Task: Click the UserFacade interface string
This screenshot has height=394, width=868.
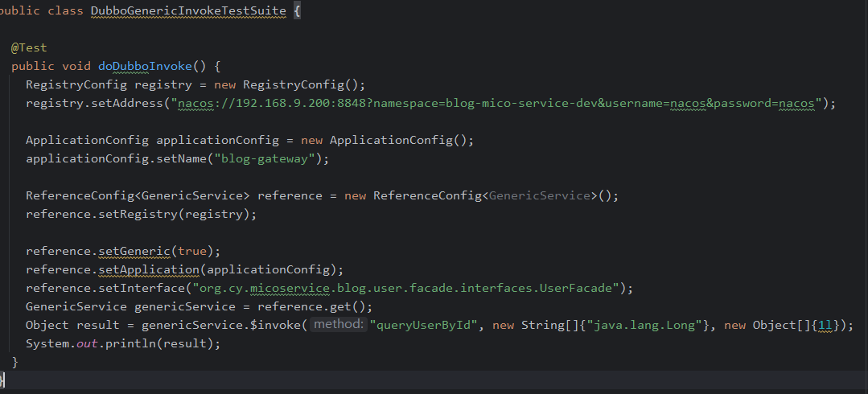Action: coord(405,288)
